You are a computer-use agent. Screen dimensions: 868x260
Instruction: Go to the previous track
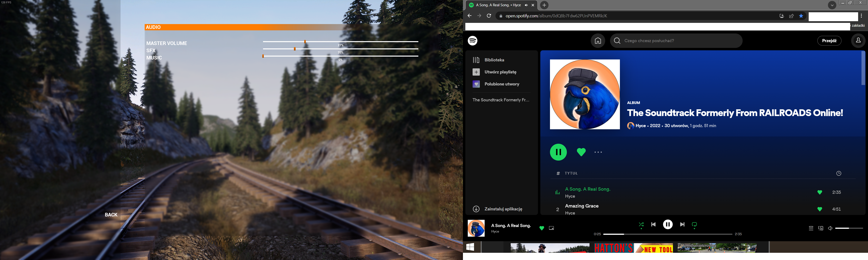(653, 224)
